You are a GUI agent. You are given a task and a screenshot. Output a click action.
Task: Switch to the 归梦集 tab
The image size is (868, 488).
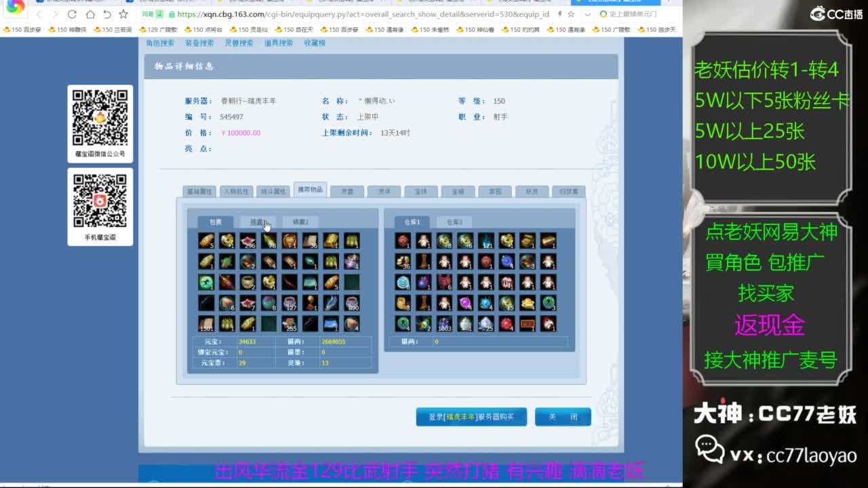568,192
